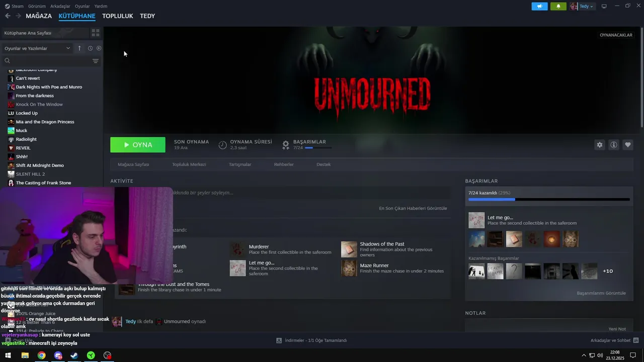Open Maze Runner achievement icon

349,268
